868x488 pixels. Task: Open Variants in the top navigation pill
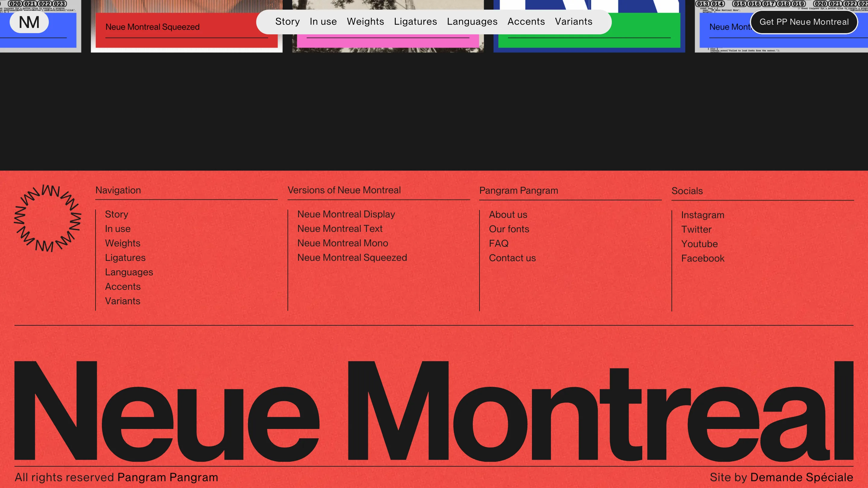pyautogui.click(x=574, y=22)
